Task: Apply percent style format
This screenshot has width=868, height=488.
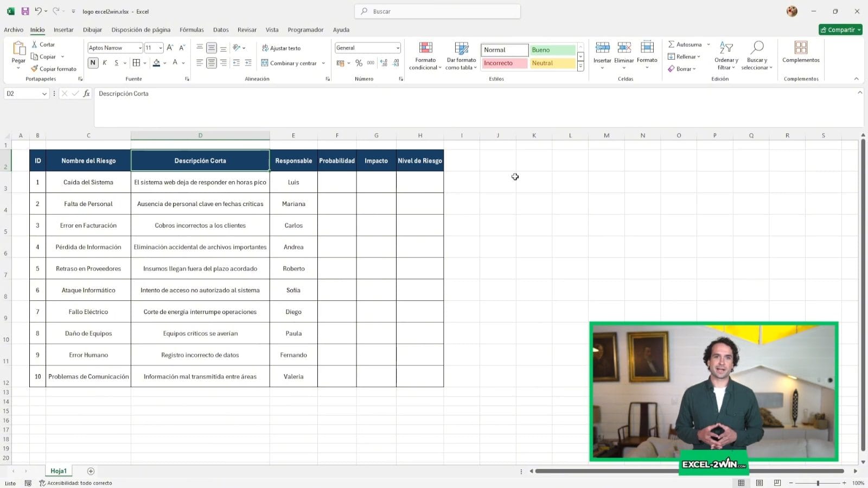Action: pyautogui.click(x=359, y=63)
